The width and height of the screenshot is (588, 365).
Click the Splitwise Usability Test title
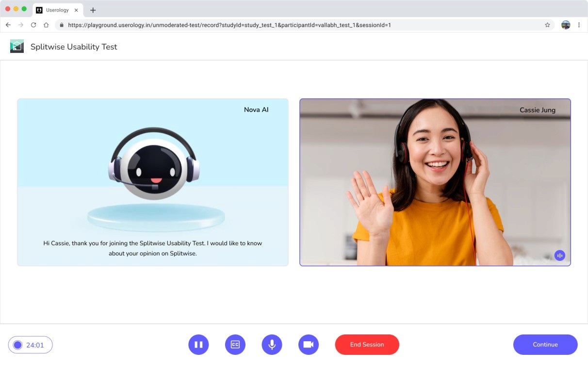pos(74,47)
